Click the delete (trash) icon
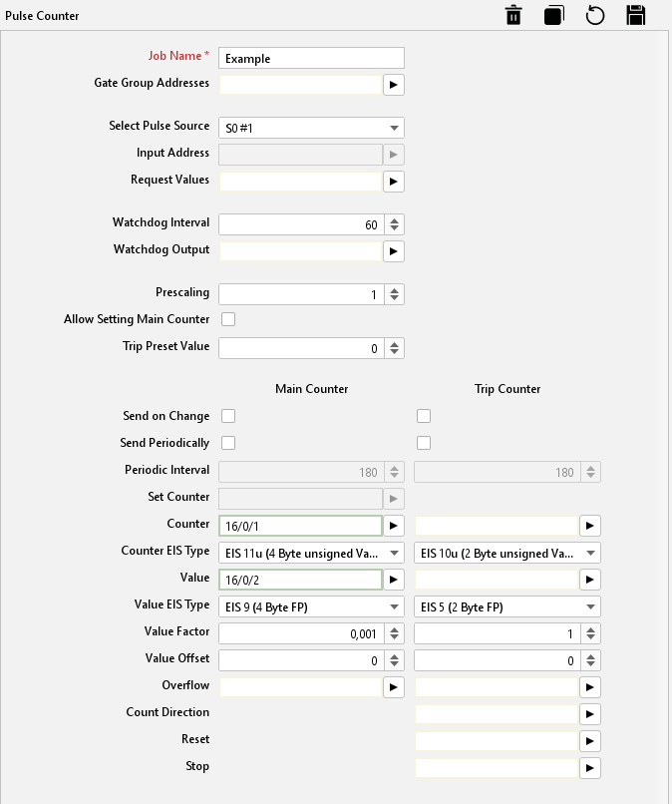Screen dimensions: 672x804 [513, 15]
